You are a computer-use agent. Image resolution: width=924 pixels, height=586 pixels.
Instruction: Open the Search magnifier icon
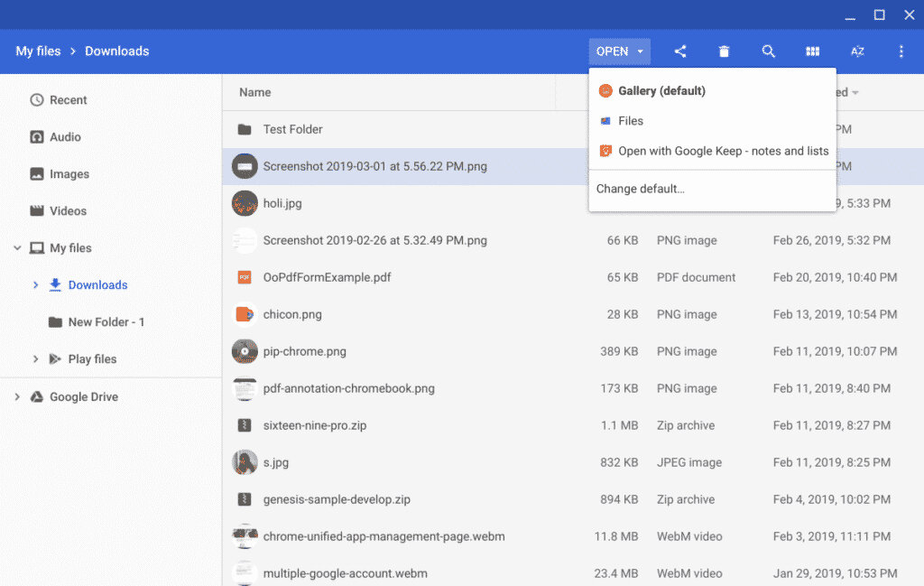[768, 51]
